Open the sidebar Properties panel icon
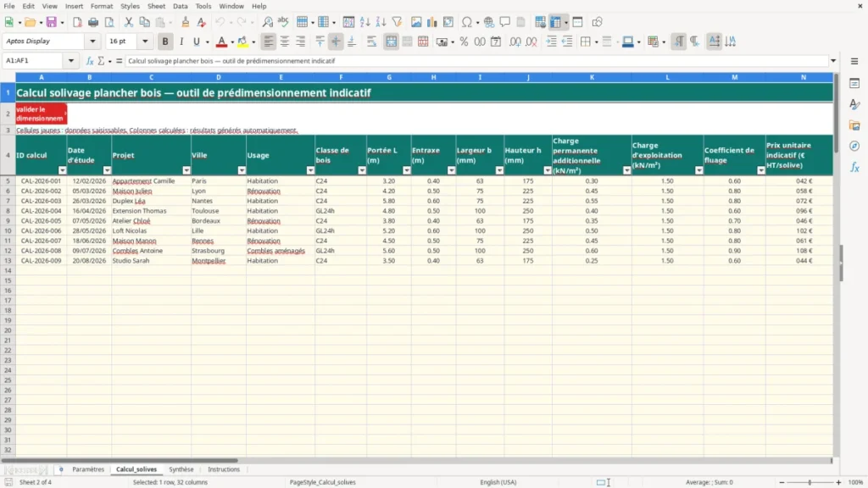The width and height of the screenshot is (868, 488). [x=854, y=83]
